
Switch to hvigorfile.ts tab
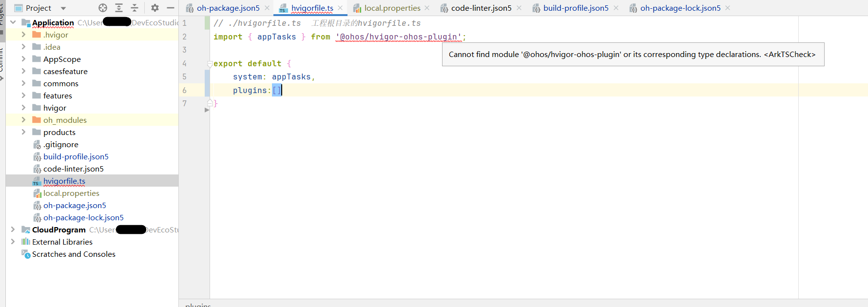312,8
